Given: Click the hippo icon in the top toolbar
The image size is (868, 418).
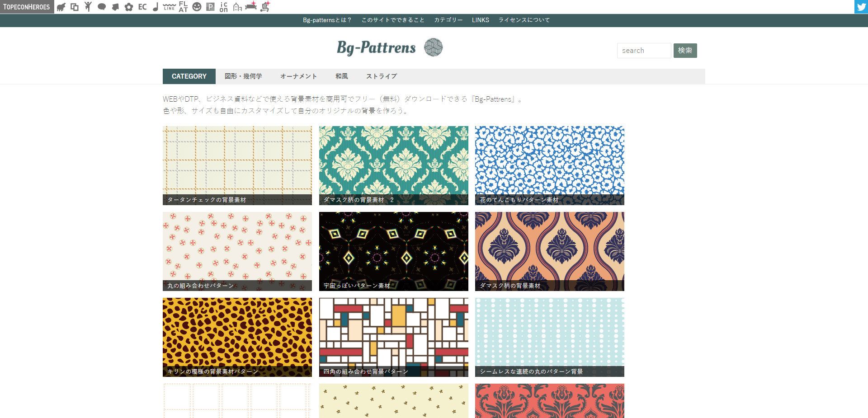Looking at the screenshot, I should (61, 7).
